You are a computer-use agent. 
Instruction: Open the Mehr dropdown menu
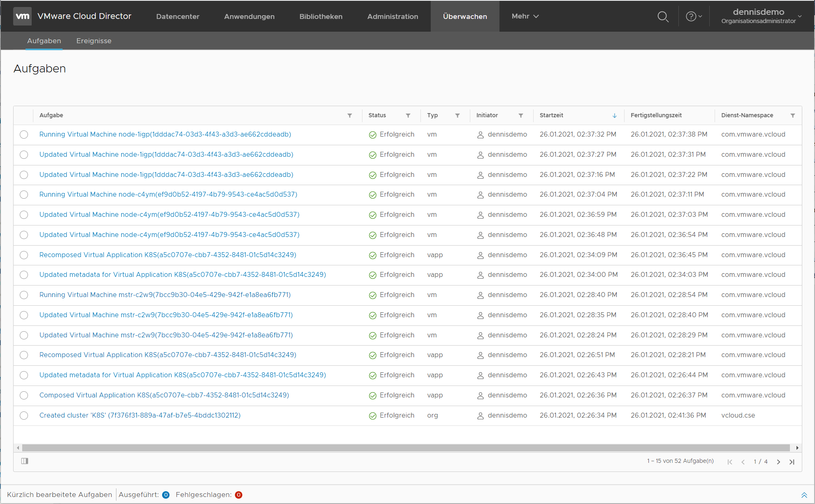point(525,16)
